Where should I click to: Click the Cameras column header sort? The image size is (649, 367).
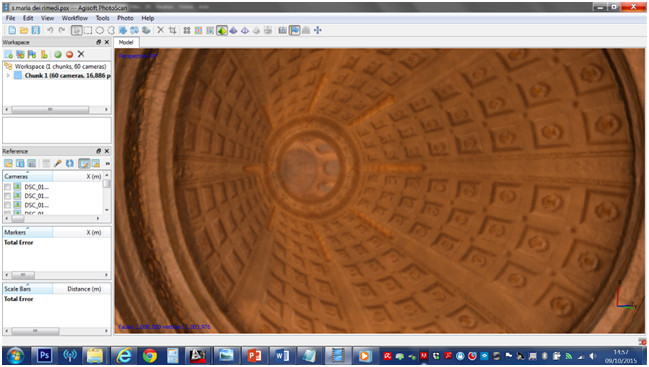28,176
